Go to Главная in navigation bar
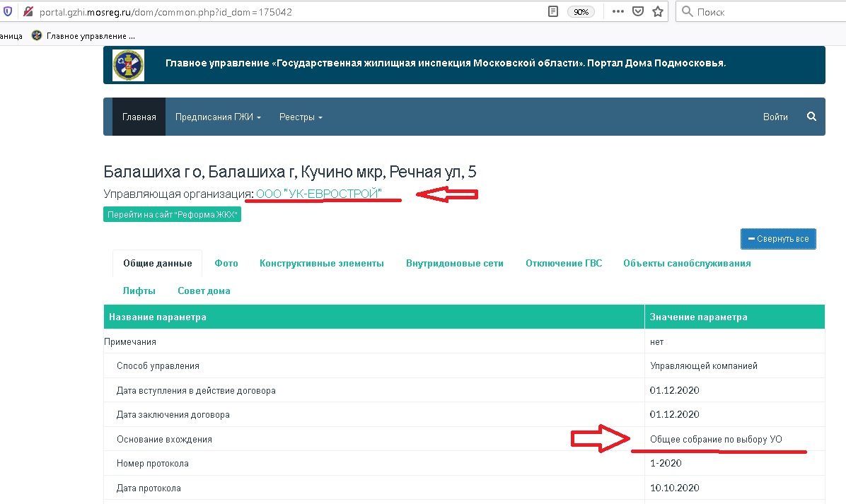The height and width of the screenshot is (504, 846). point(139,117)
